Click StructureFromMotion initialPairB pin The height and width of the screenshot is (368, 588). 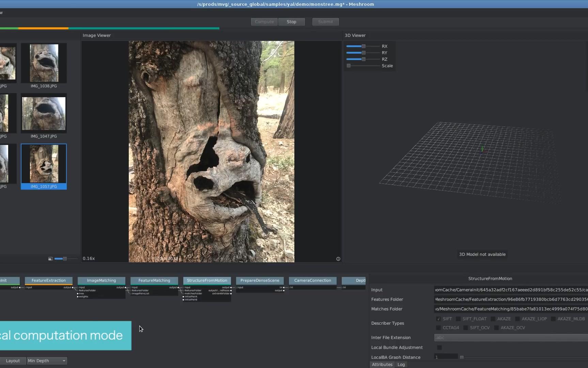pyautogui.click(x=183, y=300)
